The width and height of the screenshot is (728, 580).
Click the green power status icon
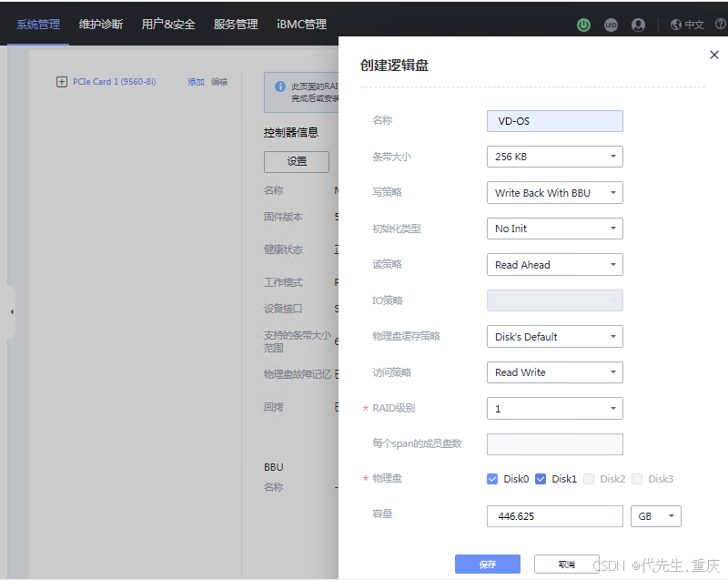[x=583, y=25]
